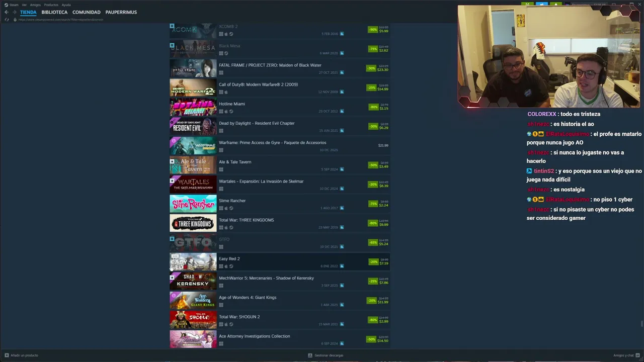Click the blue icon beside FATAL FRAME's 27 OCT 2021 date
644x362 pixels.
point(342,72)
